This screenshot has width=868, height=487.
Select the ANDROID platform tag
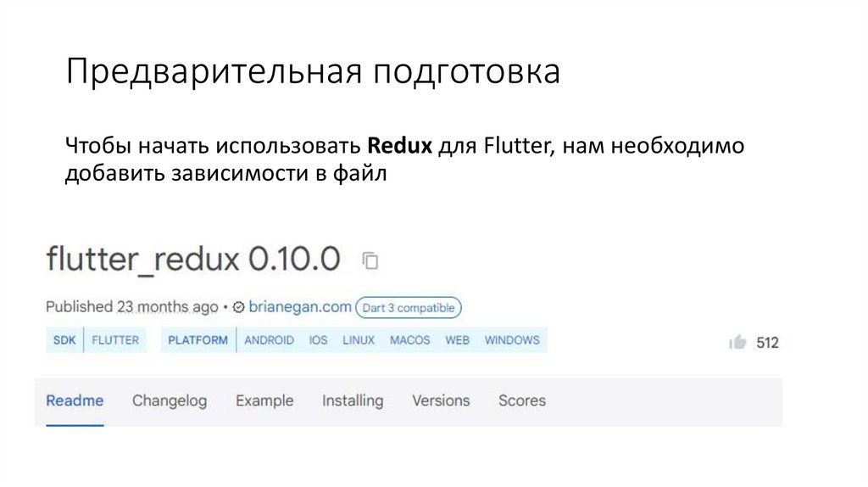270,340
